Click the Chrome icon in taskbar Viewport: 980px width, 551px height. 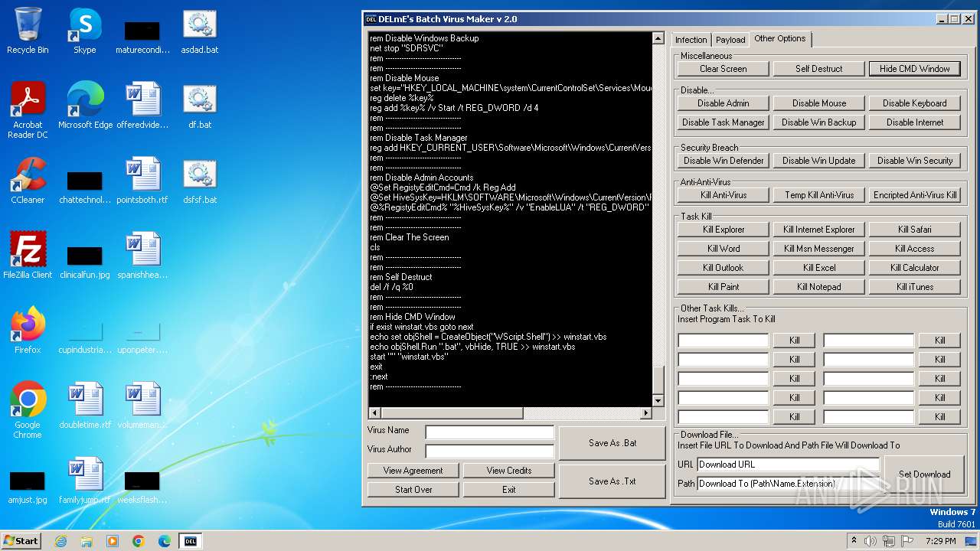point(139,541)
